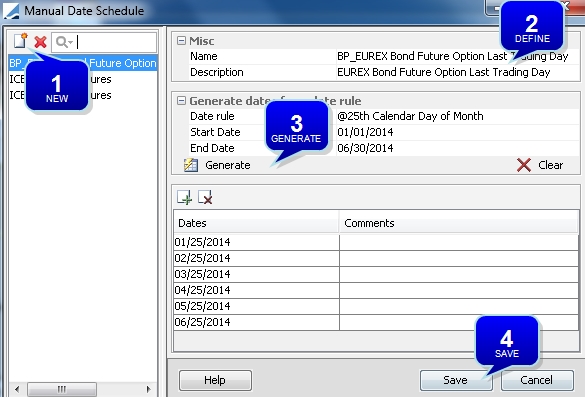Click the Comments cell for 01/25/2014
Viewport: 585px width, 397px height.
459,242
